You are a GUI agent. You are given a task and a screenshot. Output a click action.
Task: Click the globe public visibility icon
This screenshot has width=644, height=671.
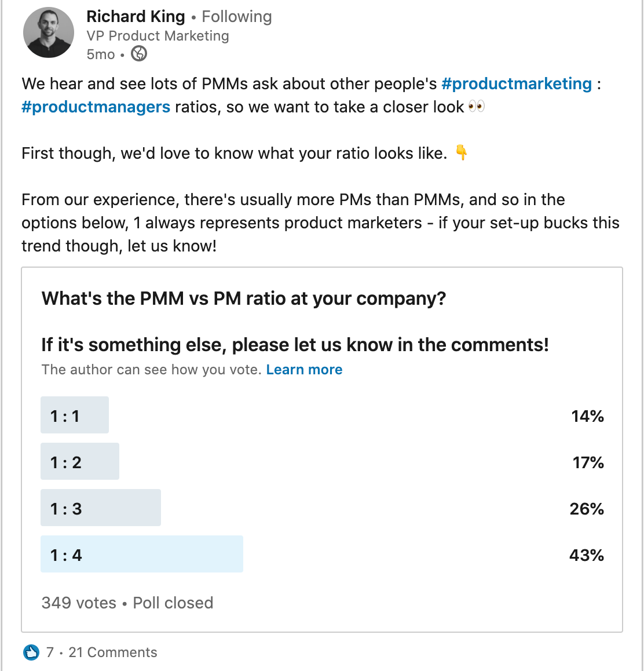pyautogui.click(x=139, y=54)
